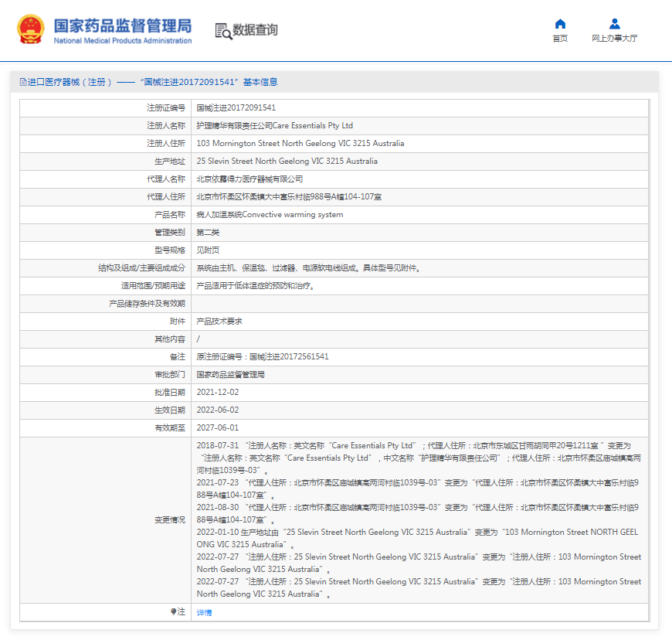Screen dimensions: 672x640
Task: Select 其他内容 label
Action: pos(170,339)
